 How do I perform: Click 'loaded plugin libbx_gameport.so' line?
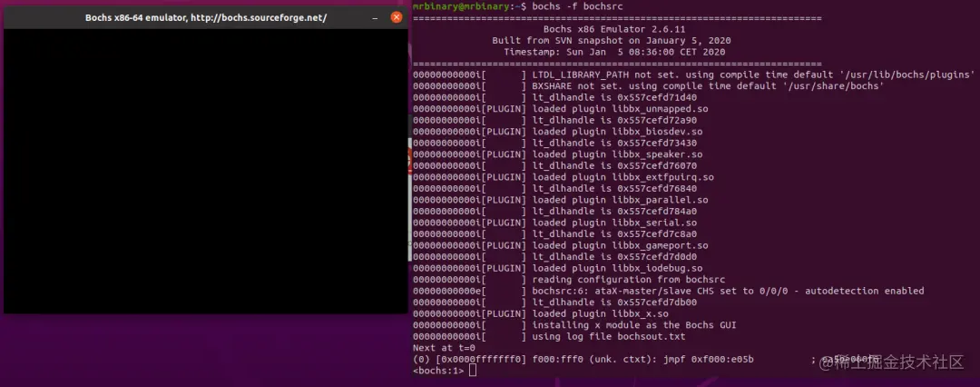[x=561, y=245]
